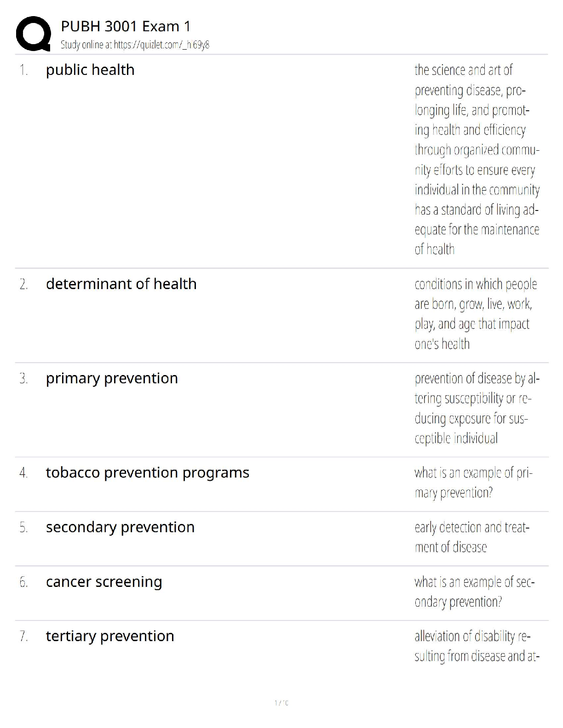
Task: Click 'alleviation of disability' definition text
Action: tap(476, 646)
